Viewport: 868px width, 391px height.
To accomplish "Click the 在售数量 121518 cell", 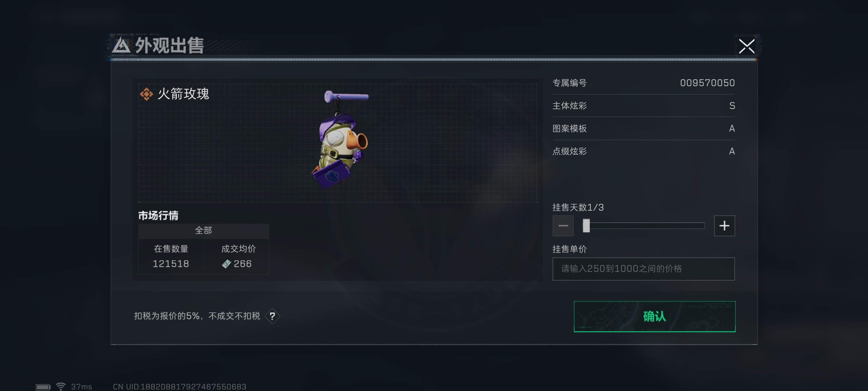I will (171, 256).
